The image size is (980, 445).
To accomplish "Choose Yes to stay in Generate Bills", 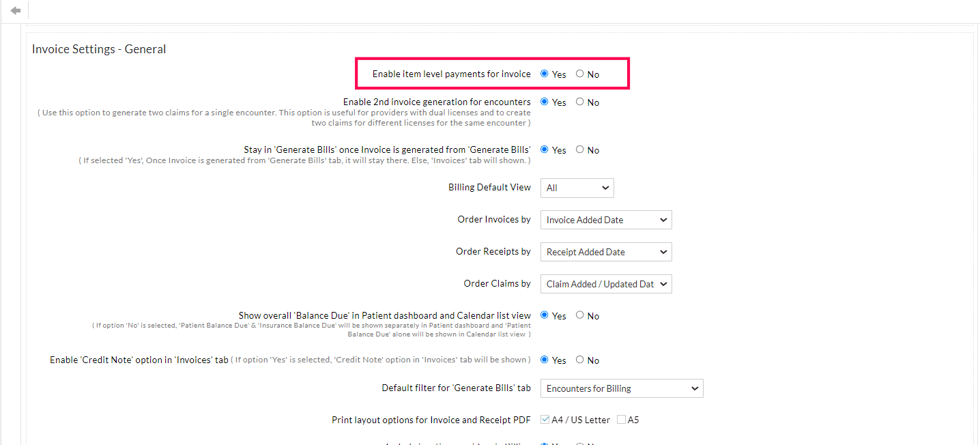I will point(544,149).
